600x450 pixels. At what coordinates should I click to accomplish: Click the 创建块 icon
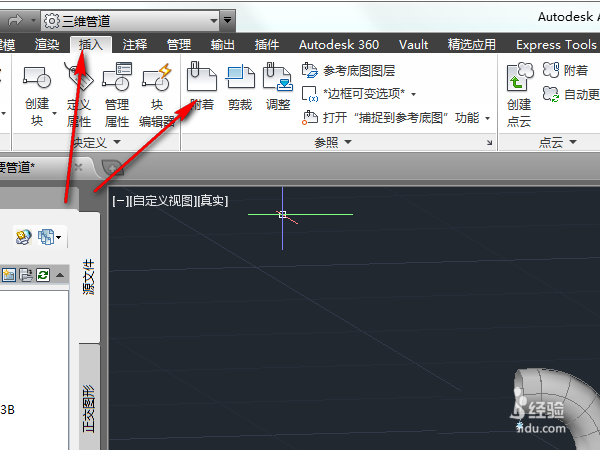click(37, 79)
